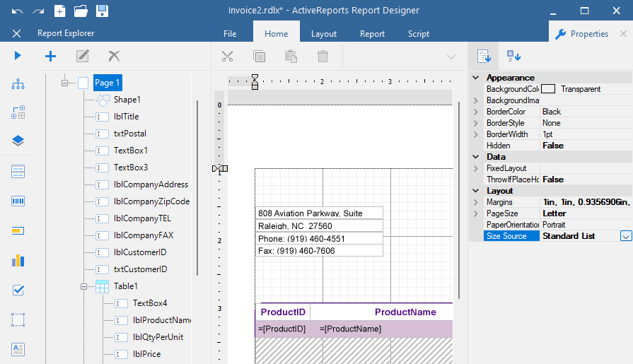Click the add item plus icon
The width and height of the screenshot is (633, 364).
(50, 56)
